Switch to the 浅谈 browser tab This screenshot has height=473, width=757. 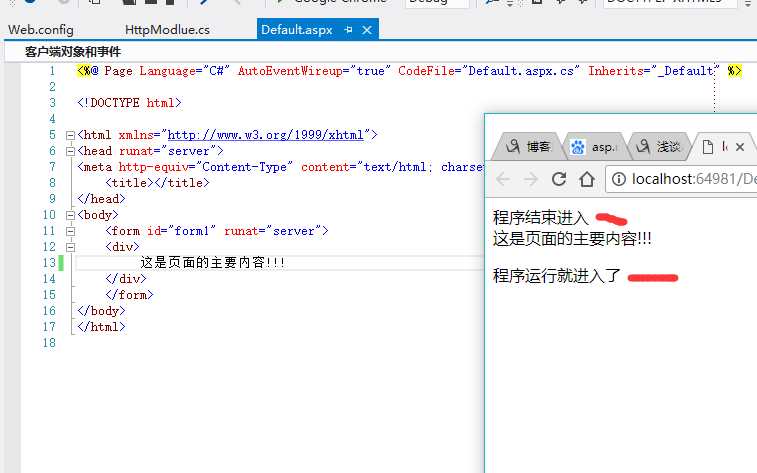click(659, 147)
